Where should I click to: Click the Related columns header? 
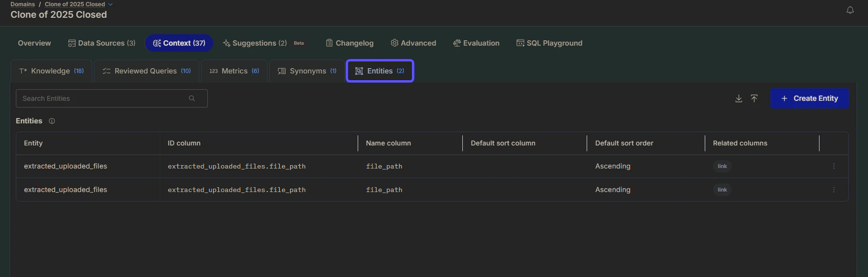740,143
